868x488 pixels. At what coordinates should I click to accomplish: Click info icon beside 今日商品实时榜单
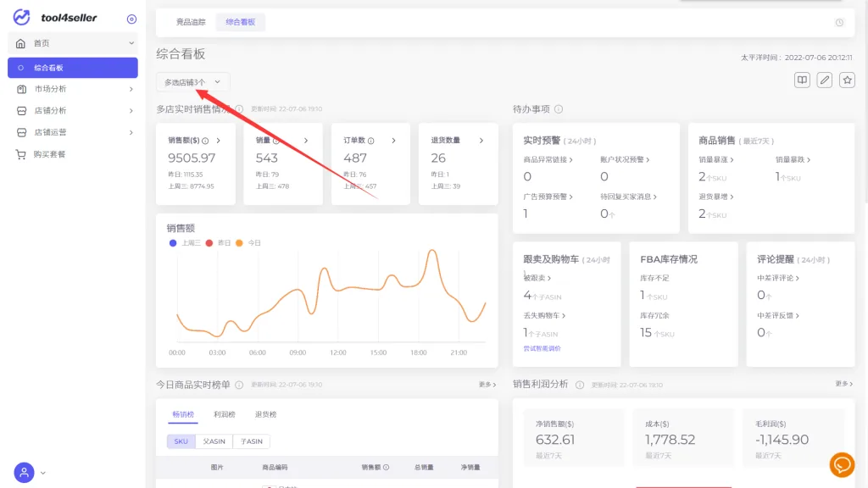[x=239, y=385]
